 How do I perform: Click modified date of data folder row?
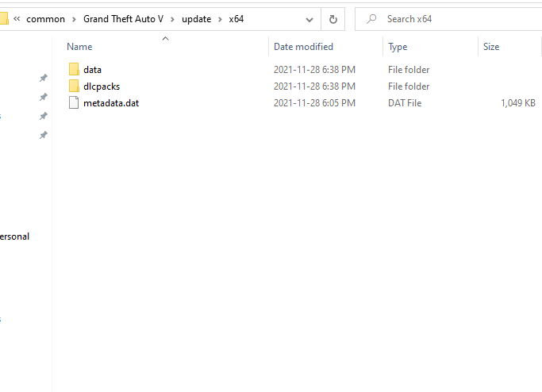click(314, 70)
